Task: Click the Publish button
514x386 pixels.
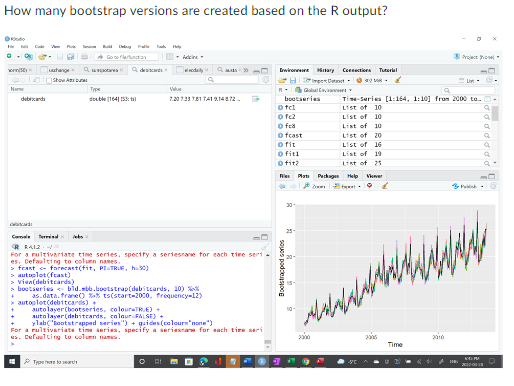Action: pos(465,186)
